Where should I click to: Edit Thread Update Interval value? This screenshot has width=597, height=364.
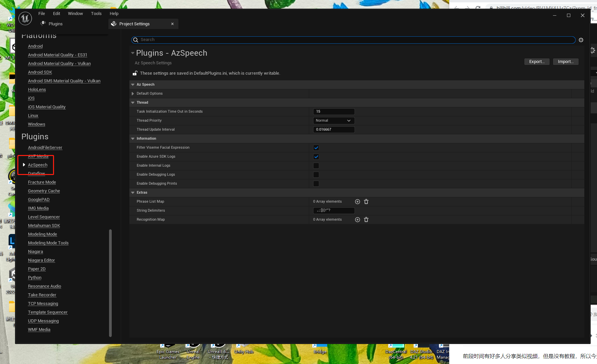point(334,130)
